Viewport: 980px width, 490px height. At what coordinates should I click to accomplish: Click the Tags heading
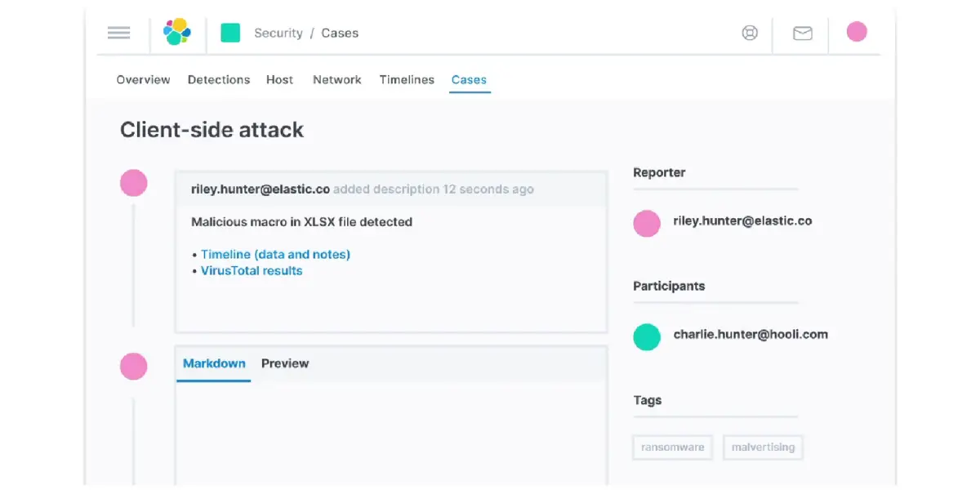[648, 400]
